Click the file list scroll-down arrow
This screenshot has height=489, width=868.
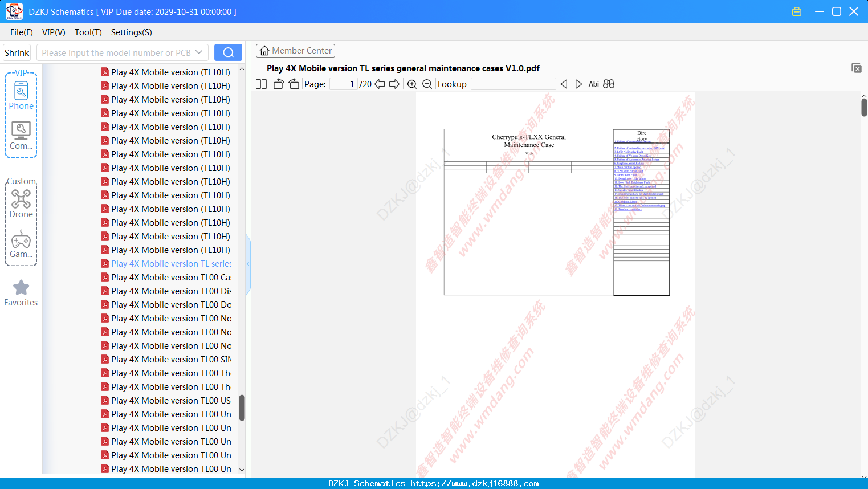tap(242, 470)
